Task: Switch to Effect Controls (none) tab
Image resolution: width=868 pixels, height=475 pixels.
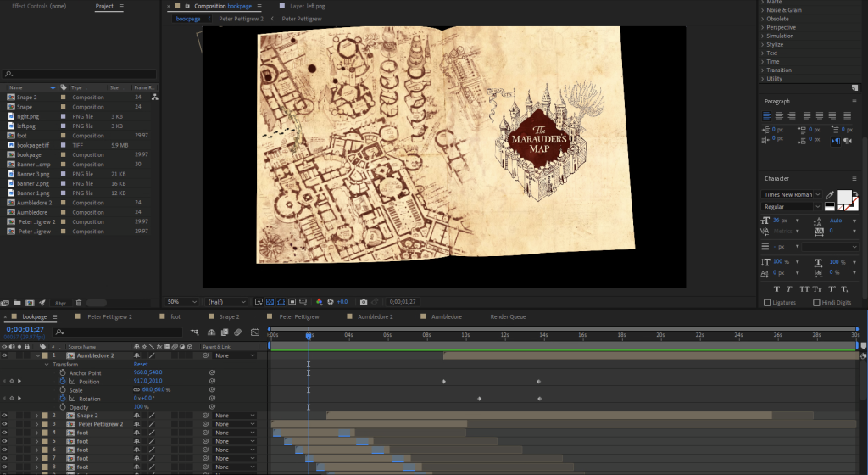Action: pyautogui.click(x=39, y=6)
